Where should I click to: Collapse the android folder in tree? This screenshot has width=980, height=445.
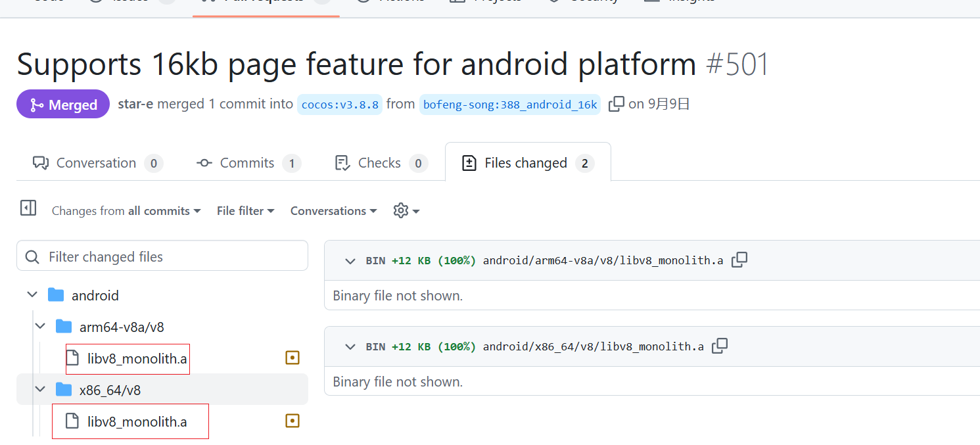pos(32,295)
